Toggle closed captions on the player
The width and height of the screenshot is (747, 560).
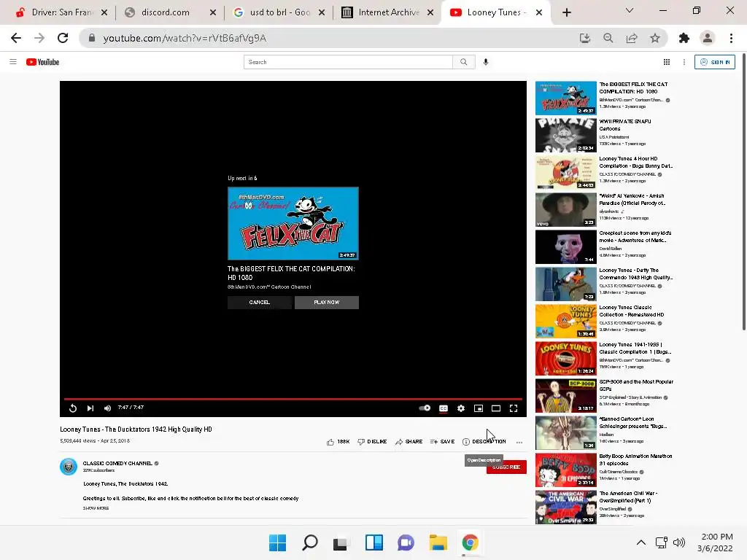coord(444,408)
